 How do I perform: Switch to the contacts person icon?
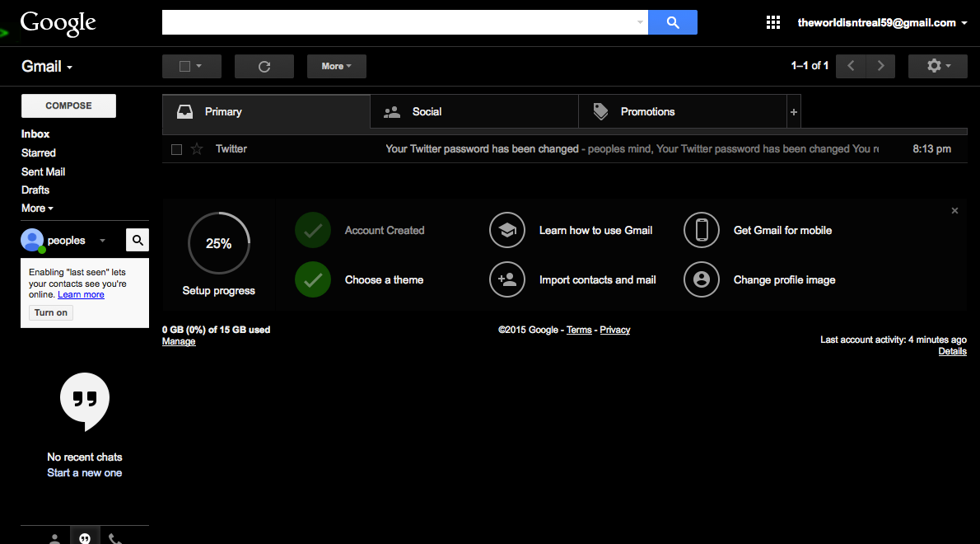55,538
